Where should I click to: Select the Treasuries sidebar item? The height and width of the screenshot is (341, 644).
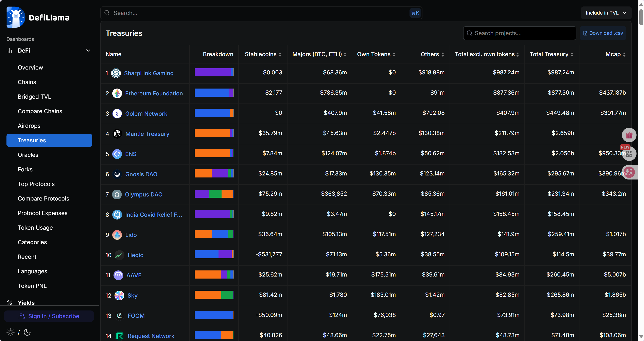49,140
